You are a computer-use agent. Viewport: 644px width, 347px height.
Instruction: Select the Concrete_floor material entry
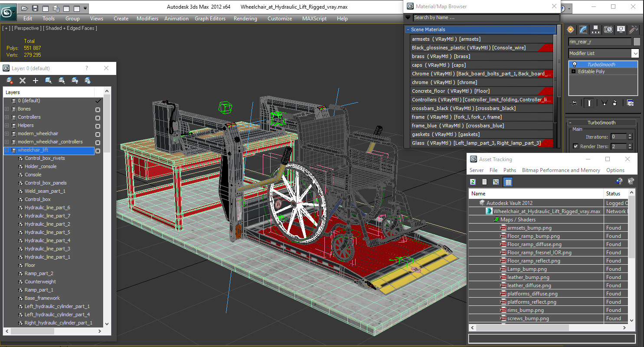[x=481, y=91]
